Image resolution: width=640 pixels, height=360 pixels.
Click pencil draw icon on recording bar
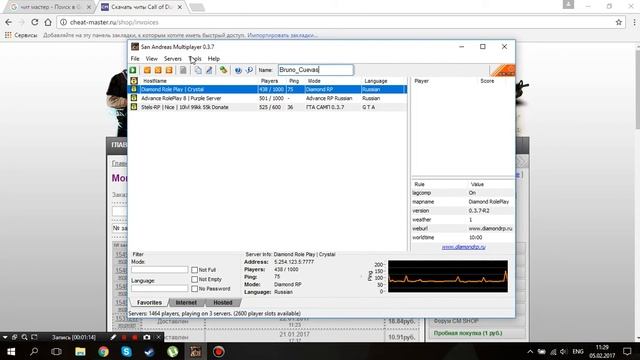point(113,337)
